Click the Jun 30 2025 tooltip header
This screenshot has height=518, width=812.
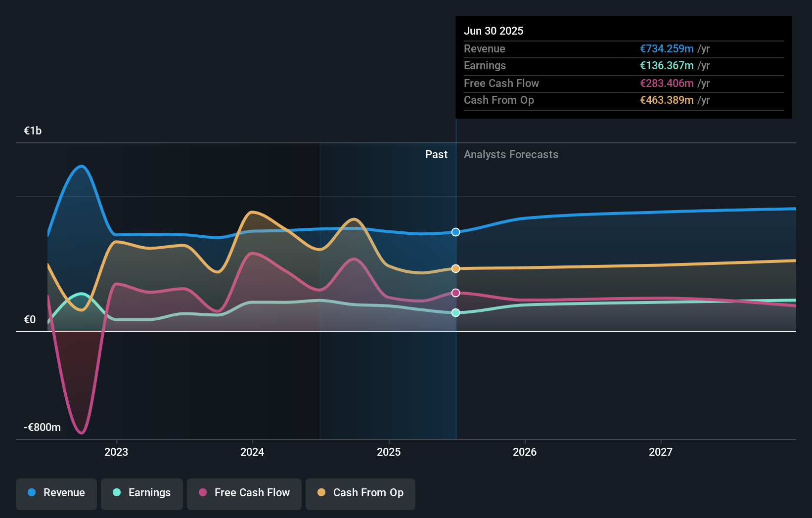click(494, 31)
